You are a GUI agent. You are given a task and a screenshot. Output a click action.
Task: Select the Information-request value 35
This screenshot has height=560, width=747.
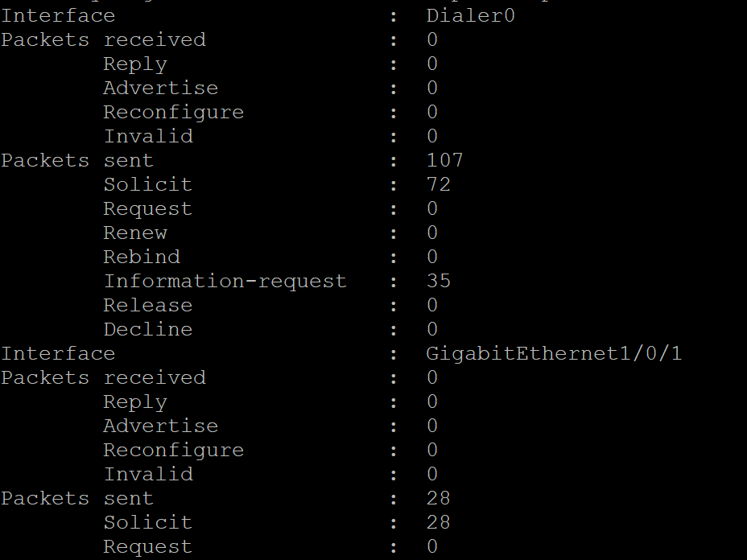438,281
